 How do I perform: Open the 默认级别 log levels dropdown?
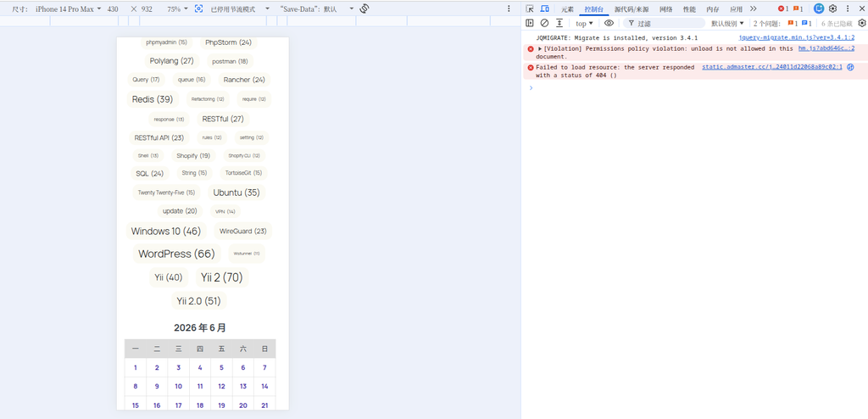[x=727, y=23]
